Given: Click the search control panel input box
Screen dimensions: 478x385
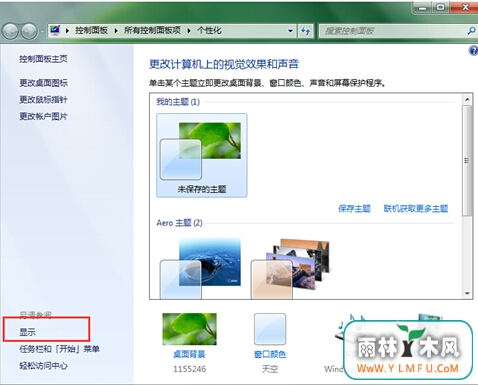Looking at the screenshot, I should click(392, 31).
